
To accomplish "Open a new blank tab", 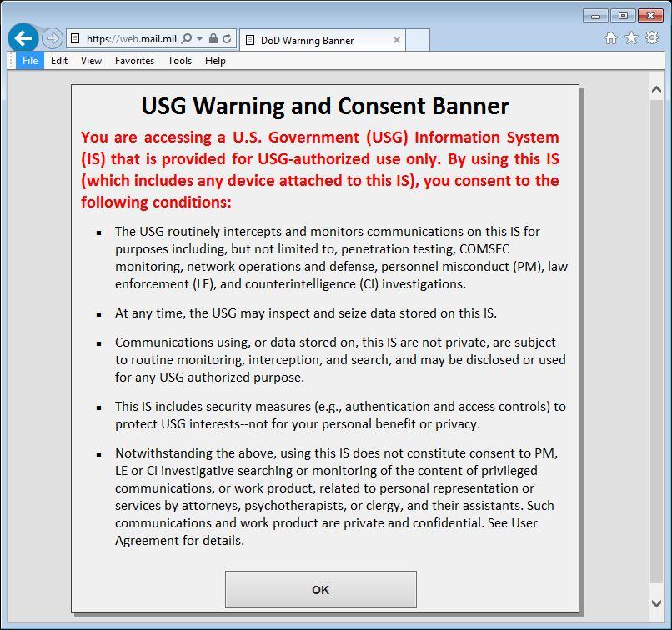I will tap(418, 40).
